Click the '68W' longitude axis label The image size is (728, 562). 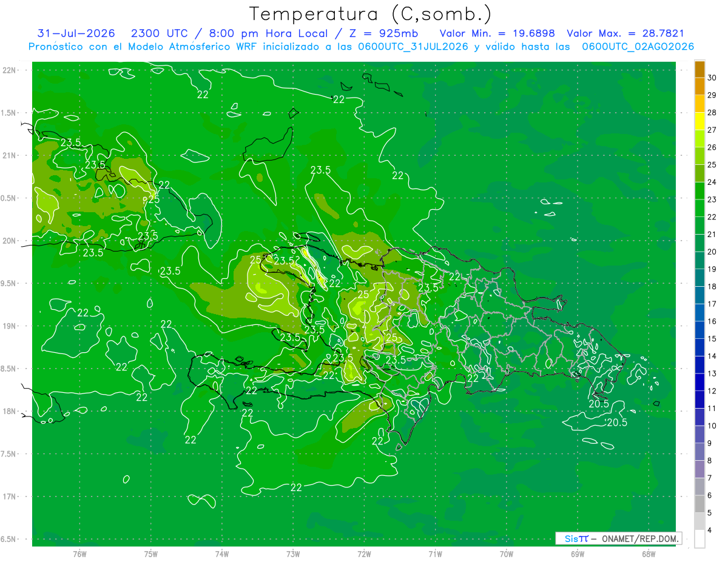[x=649, y=554]
